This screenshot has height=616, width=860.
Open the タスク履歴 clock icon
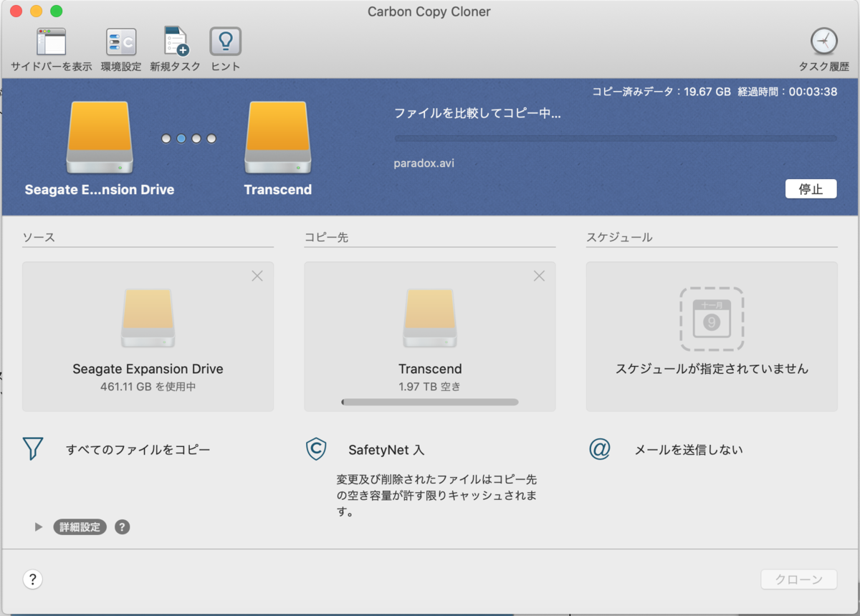tap(824, 42)
